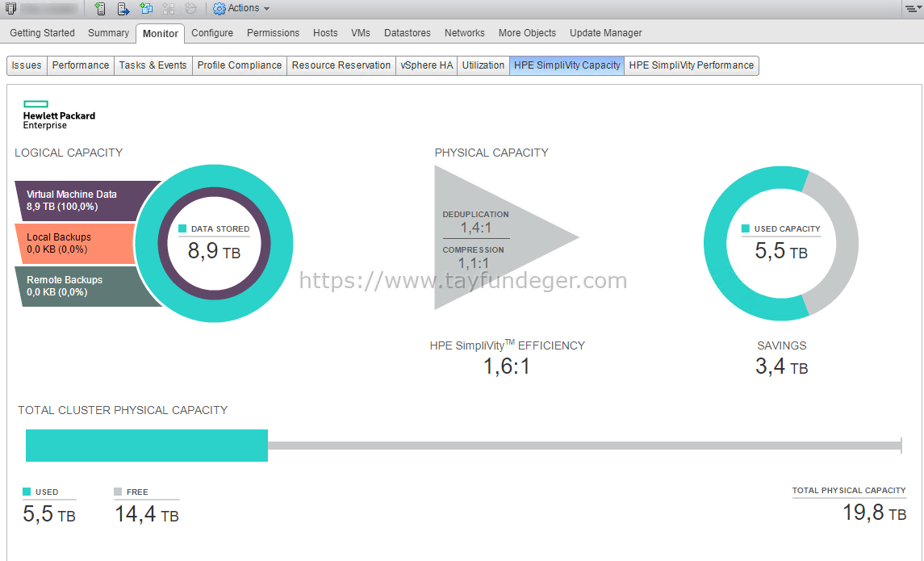Go to the Getting Started tab
This screenshot has width=924, height=561.
coord(43,33)
